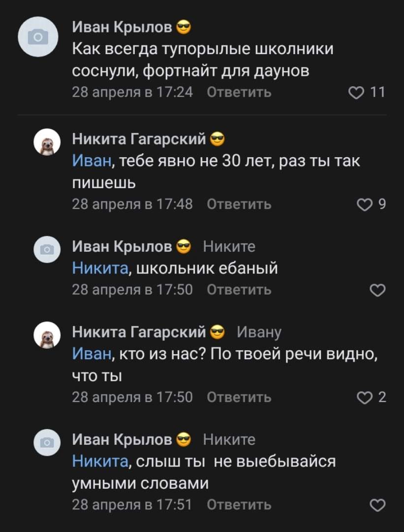Click Ответить under the 17:48 comment
The width and height of the screenshot is (404, 532).
(239, 204)
